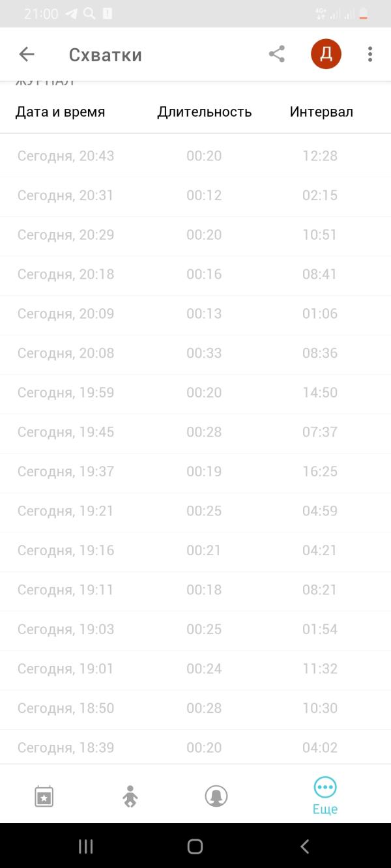This screenshot has height=868, width=391.
Task: Open the contraction entry at 20:43
Action: click(x=195, y=156)
